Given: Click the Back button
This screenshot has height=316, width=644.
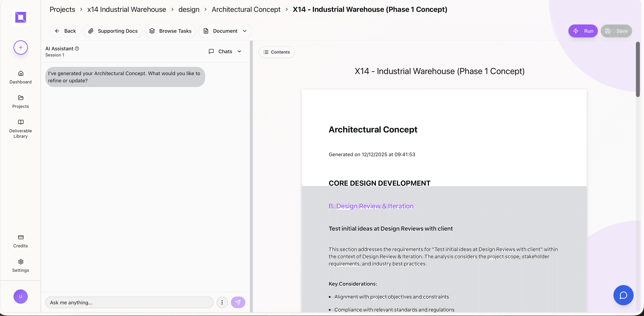Looking at the screenshot, I should (65, 31).
